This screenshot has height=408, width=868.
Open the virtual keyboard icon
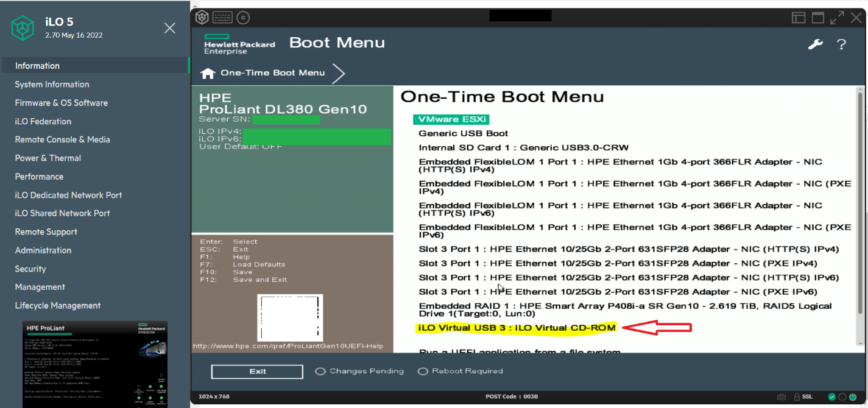[x=222, y=18]
